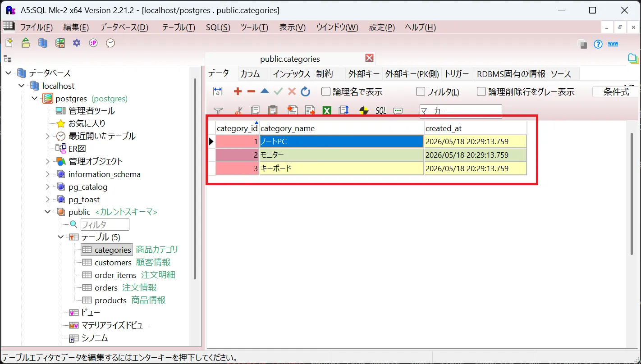Click the blue up triangle icon
This screenshot has width=641, height=364.
coord(265,91)
